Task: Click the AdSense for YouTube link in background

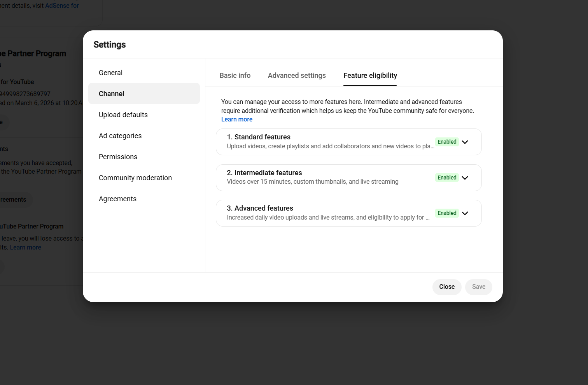Action: coord(62,6)
